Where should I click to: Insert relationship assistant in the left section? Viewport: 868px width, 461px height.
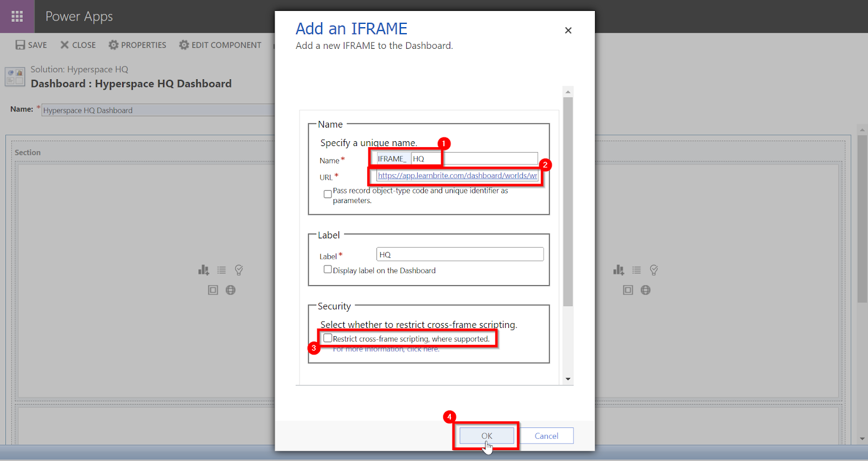tap(239, 270)
